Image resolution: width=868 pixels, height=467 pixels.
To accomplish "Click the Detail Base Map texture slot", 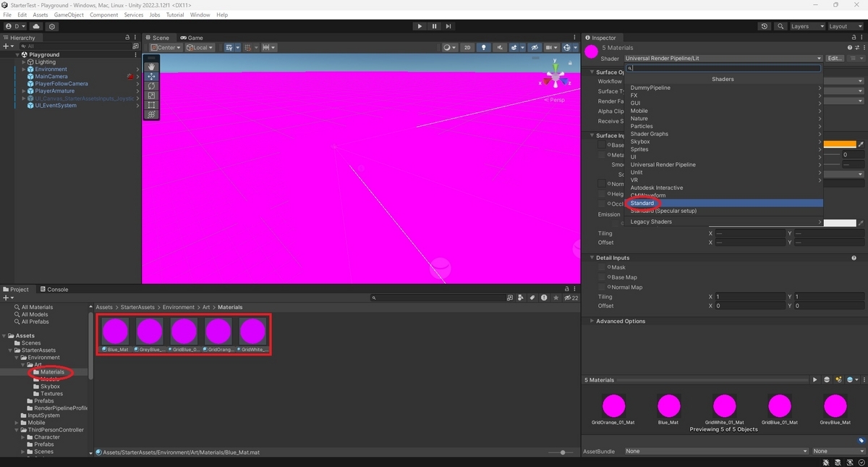I will tap(602, 277).
